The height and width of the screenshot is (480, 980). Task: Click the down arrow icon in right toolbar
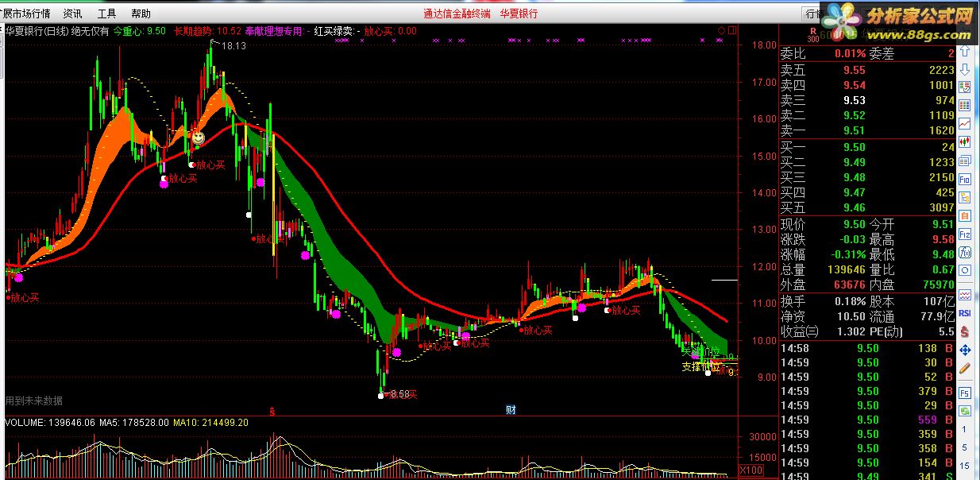click(965, 69)
